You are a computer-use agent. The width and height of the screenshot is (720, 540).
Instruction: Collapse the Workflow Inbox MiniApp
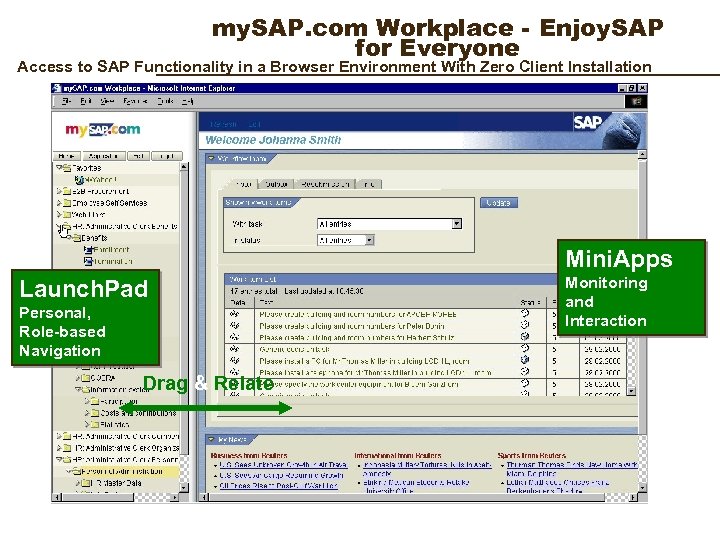click(212, 158)
